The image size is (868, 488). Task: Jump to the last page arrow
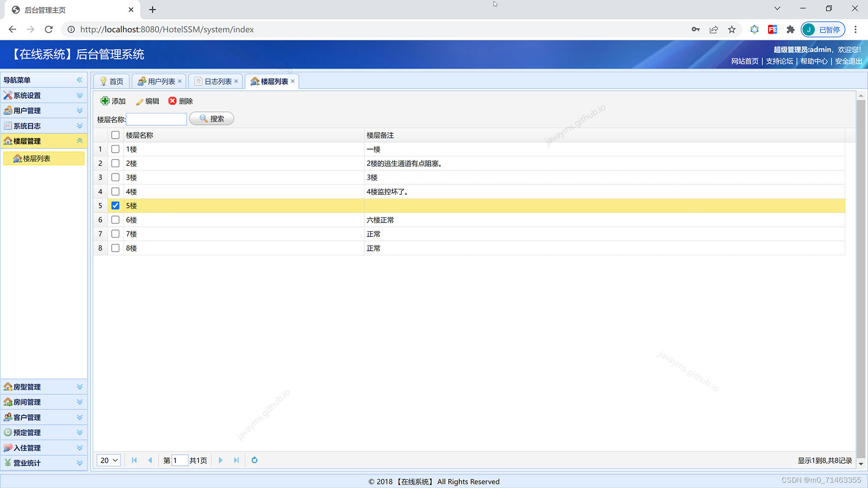pos(236,460)
